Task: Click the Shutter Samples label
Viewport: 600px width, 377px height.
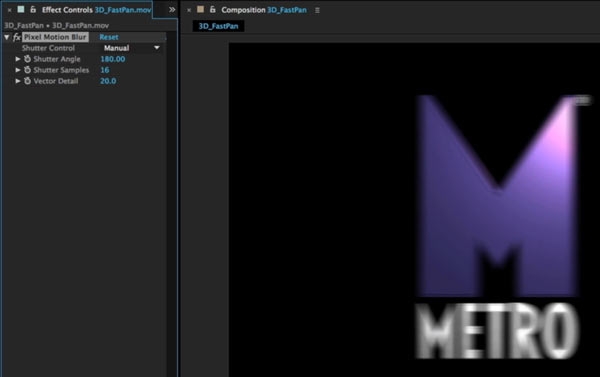Action: point(61,70)
